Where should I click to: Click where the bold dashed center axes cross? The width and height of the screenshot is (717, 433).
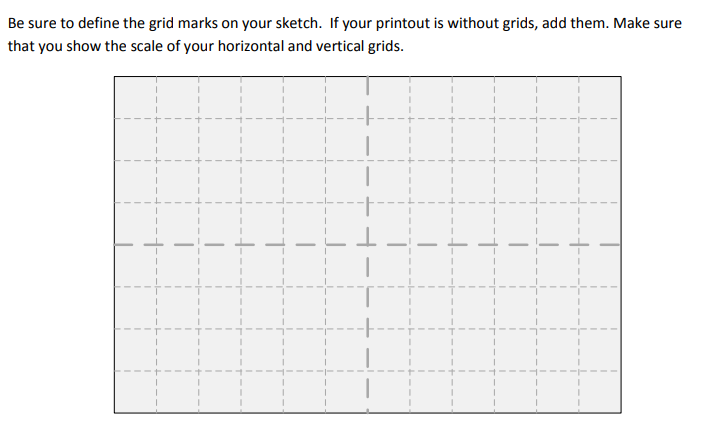(367, 244)
